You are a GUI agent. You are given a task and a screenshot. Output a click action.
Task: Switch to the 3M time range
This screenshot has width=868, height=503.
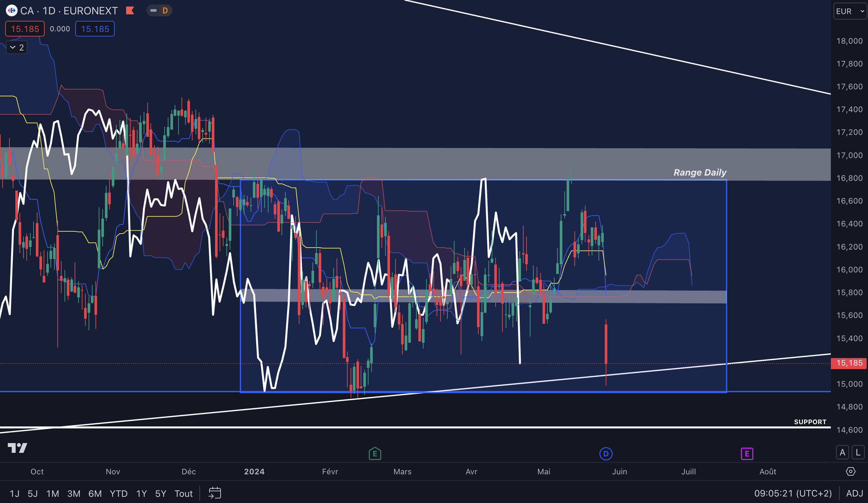(74, 494)
